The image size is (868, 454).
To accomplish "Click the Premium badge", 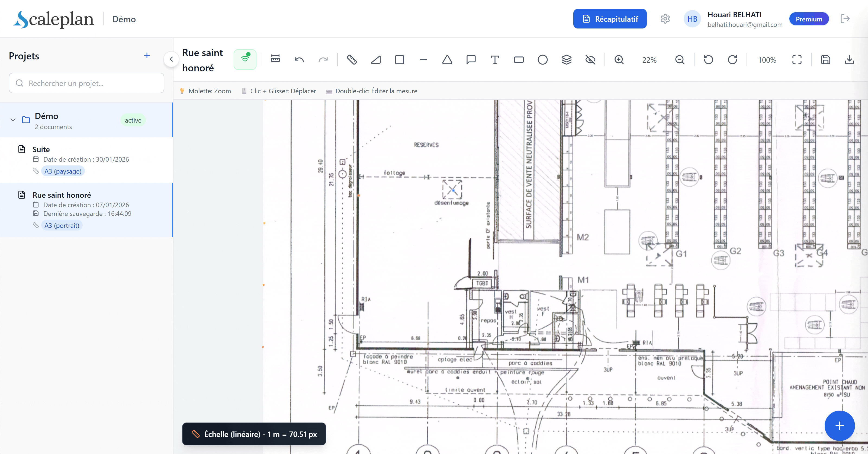I will pyautogui.click(x=809, y=19).
